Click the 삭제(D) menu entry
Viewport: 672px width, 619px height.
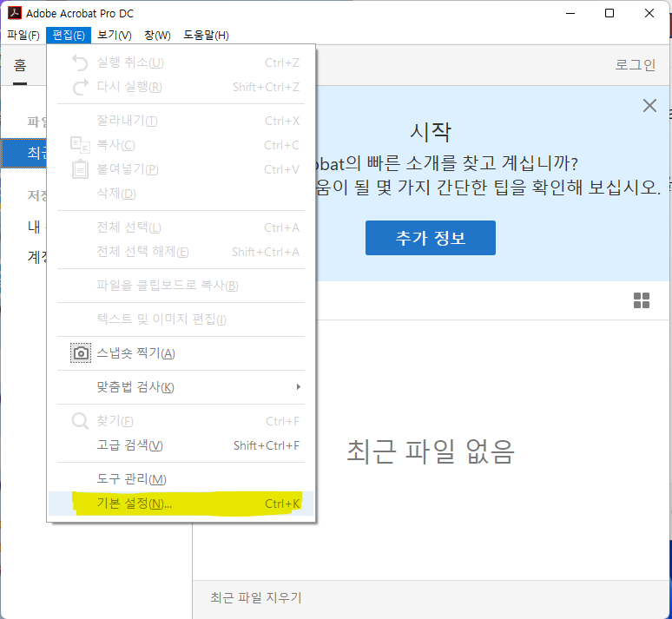click(181, 194)
